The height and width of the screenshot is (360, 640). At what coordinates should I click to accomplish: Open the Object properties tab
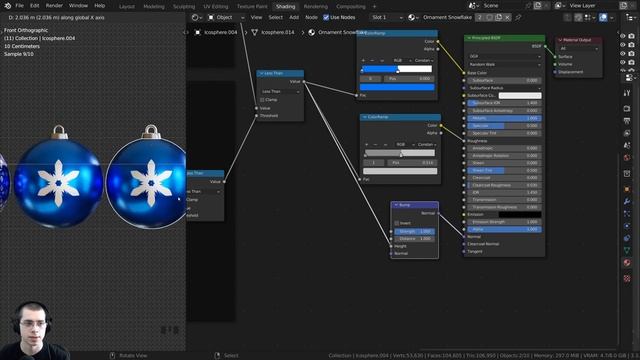[627, 189]
